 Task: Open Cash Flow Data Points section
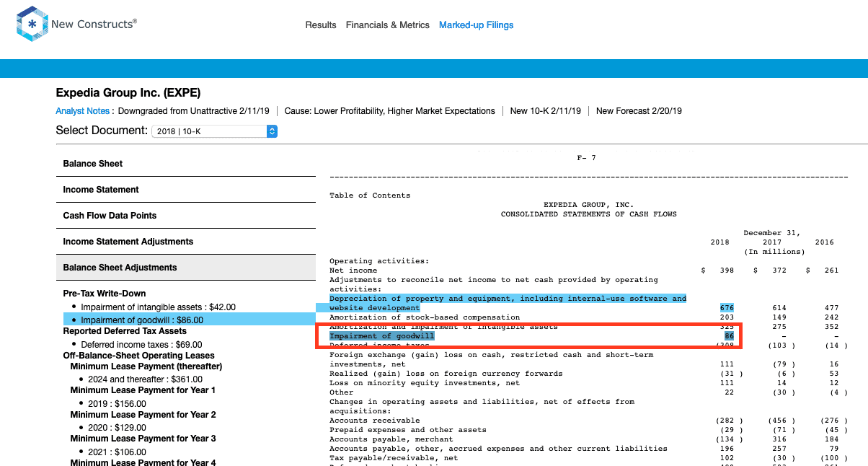[x=186, y=216]
